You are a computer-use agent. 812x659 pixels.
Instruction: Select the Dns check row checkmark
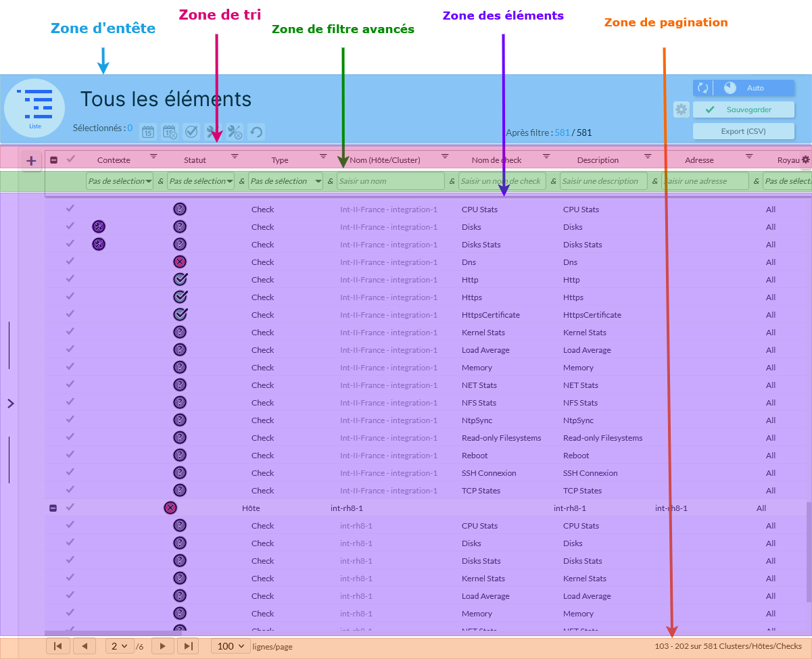(70, 262)
